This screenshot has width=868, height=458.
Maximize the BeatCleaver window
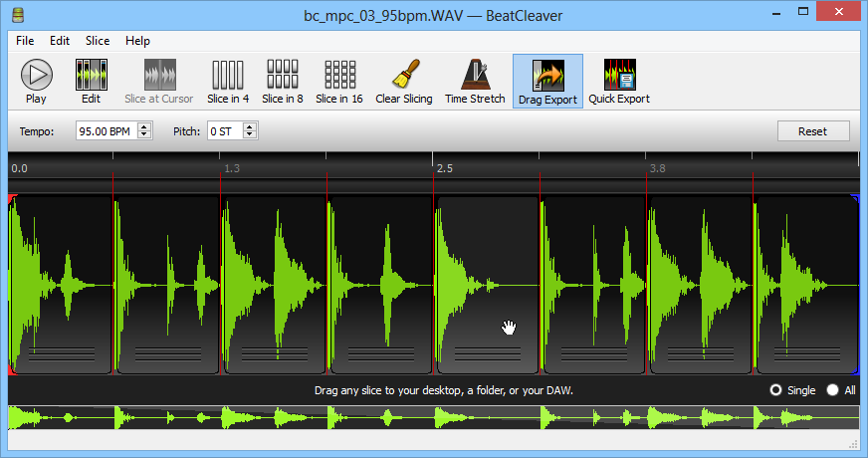click(x=803, y=12)
